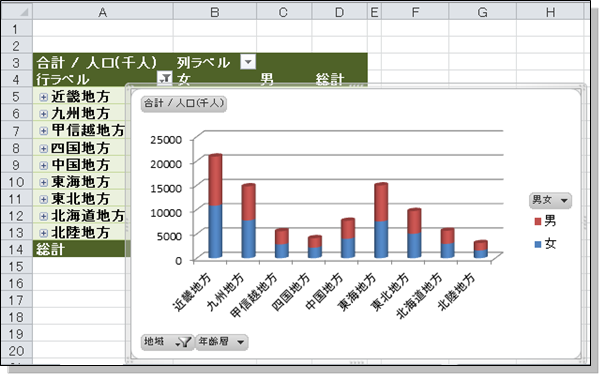The height and width of the screenshot is (374, 599).
Task: Expand the 九州地方 row group
Action: tap(44, 114)
